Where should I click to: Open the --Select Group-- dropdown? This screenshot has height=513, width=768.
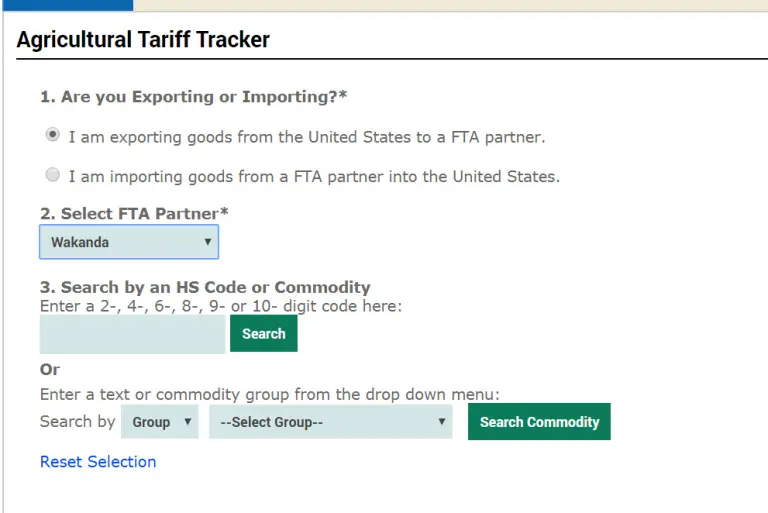coord(330,422)
